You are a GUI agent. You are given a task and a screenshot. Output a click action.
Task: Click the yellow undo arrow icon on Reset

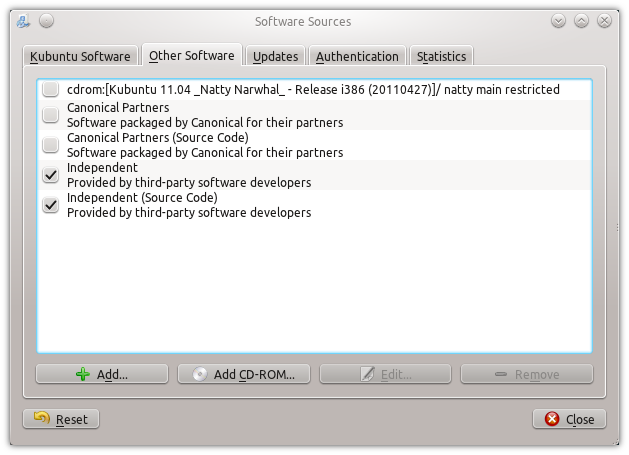pos(42,418)
